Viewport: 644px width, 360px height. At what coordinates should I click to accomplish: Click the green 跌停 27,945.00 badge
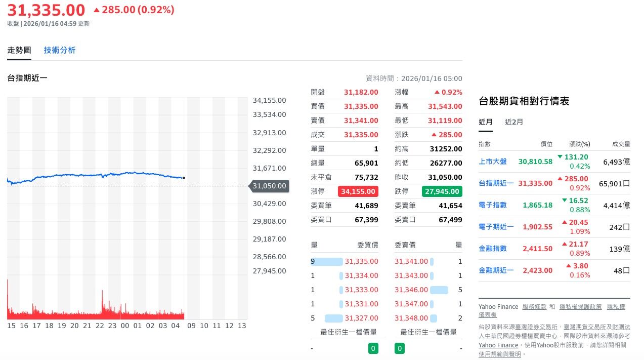442,191
